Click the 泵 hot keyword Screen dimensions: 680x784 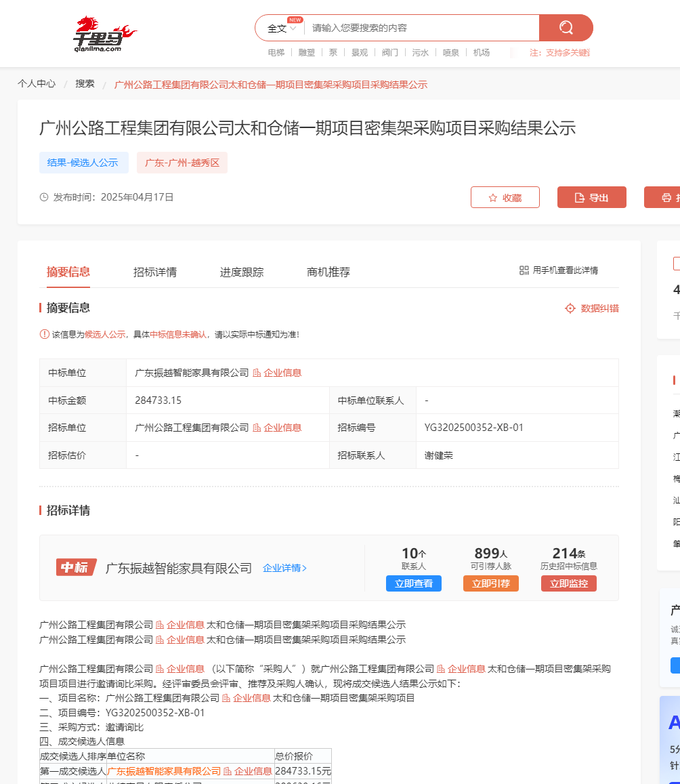click(x=333, y=52)
